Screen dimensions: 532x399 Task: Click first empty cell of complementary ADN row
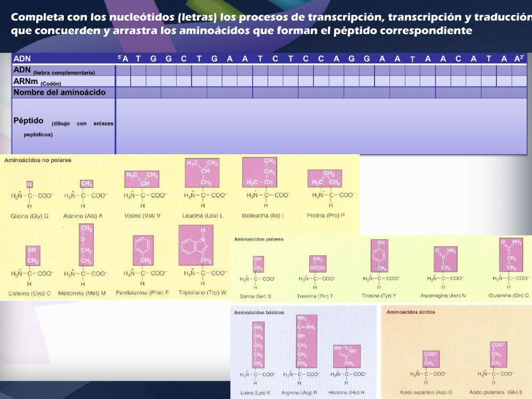point(123,70)
